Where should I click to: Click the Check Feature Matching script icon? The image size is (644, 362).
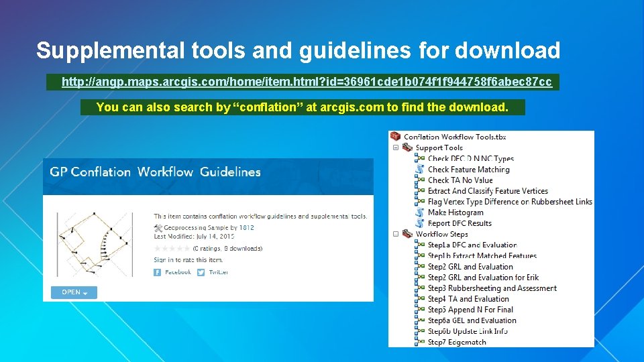420,170
